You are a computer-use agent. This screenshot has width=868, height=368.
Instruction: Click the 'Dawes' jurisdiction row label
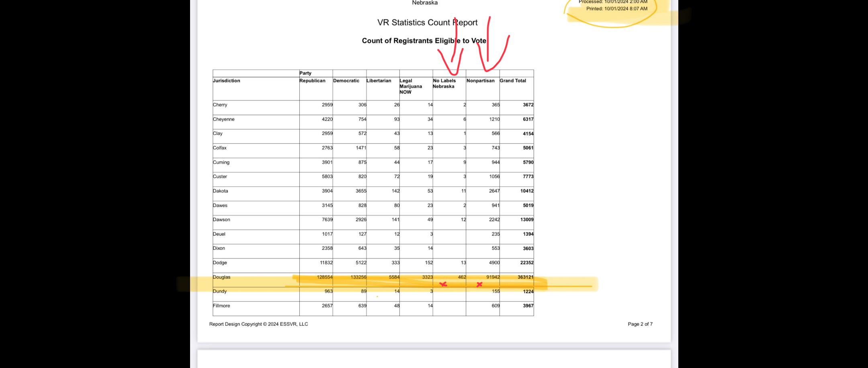[220, 205]
